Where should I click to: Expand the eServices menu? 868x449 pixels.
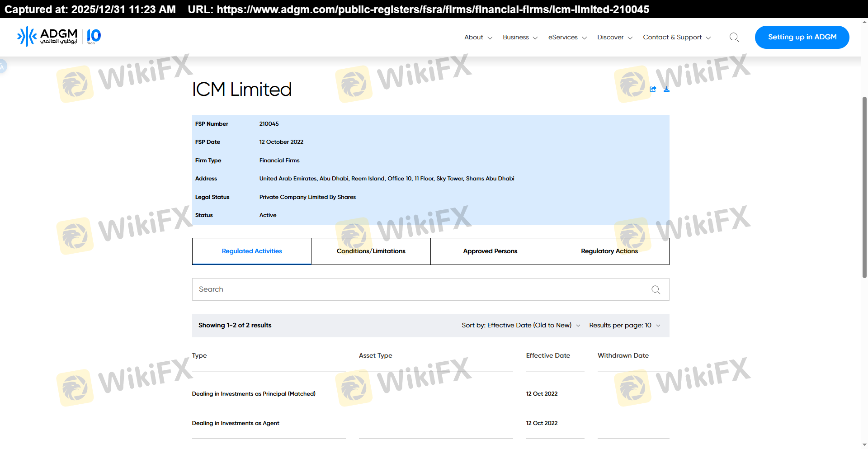(x=567, y=37)
